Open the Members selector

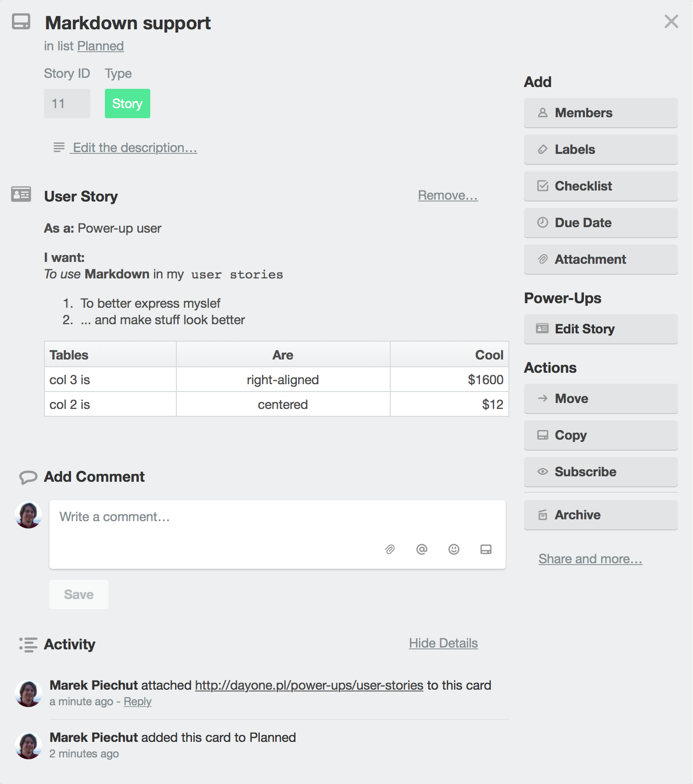[x=601, y=113]
